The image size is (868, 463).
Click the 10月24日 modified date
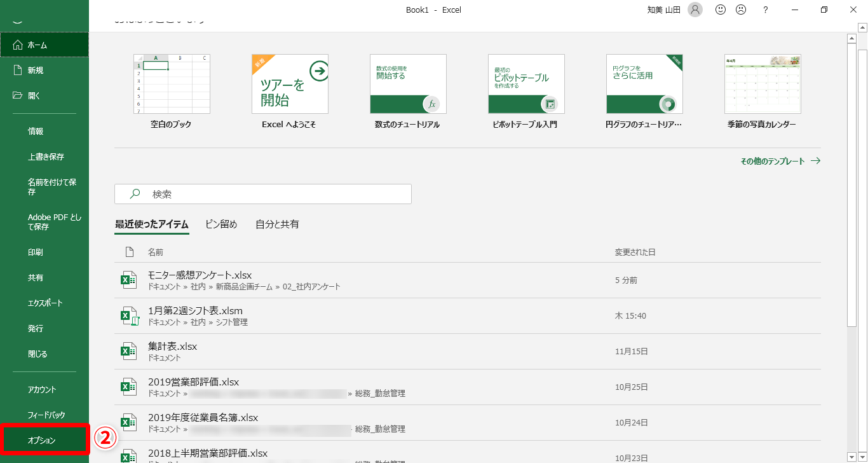[x=632, y=423]
